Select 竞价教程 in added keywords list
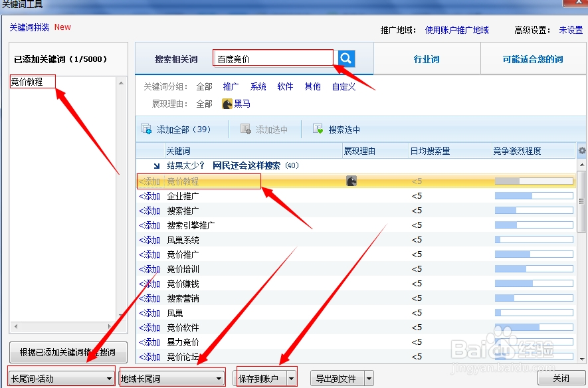Screen dimensions: 588x388 point(27,82)
